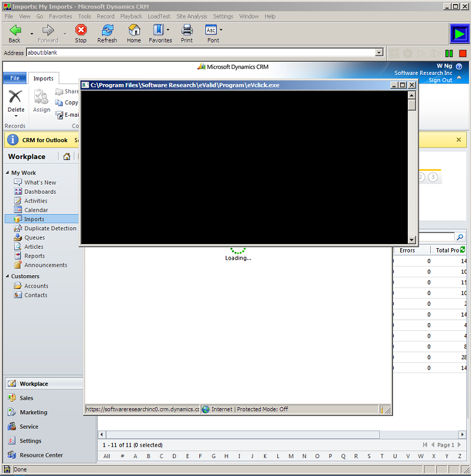This screenshot has width=471, height=476.
Task: Open Activities in navigation pane
Action: click(x=35, y=201)
